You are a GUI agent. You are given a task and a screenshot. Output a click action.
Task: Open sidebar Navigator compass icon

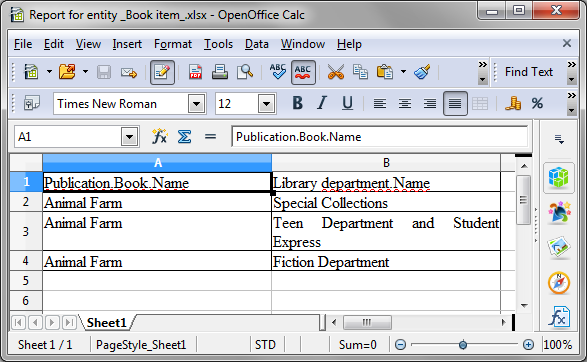click(x=559, y=283)
